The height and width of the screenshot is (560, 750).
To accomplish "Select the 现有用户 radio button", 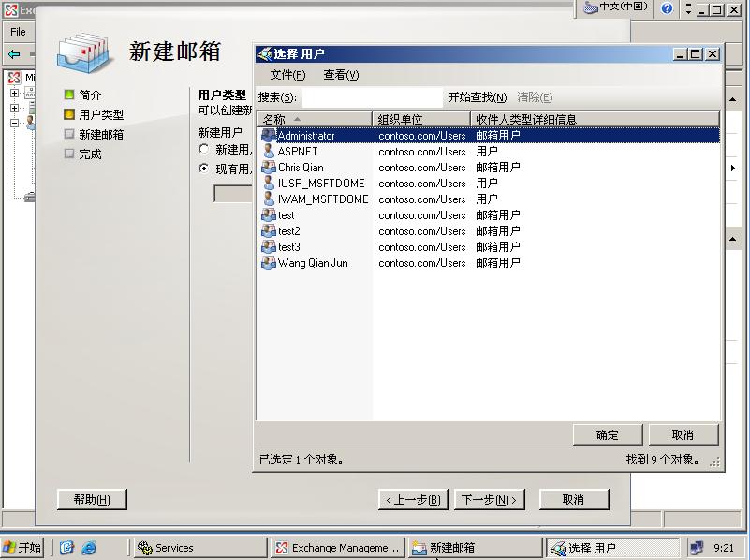I will click(x=204, y=169).
